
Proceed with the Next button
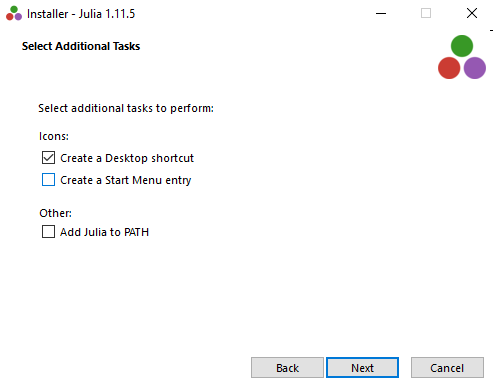click(x=362, y=368)
